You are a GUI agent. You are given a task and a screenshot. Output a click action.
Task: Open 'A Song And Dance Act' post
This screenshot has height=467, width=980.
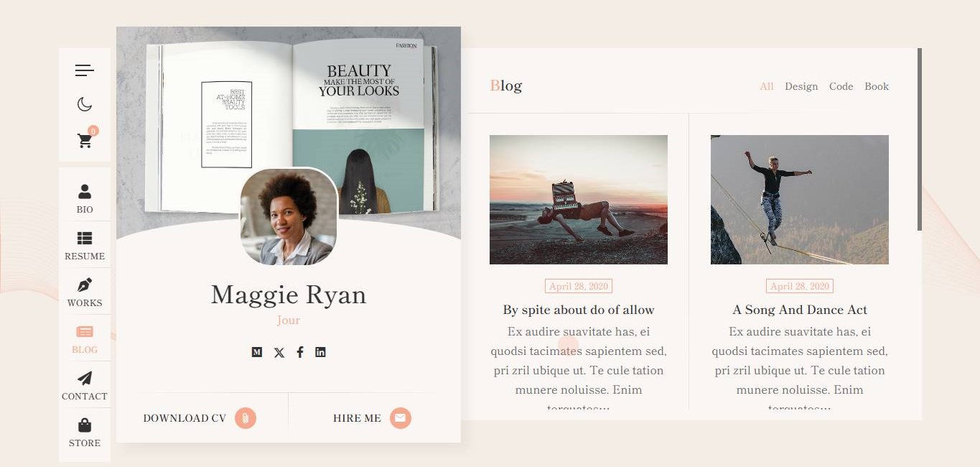click(800, 310)
